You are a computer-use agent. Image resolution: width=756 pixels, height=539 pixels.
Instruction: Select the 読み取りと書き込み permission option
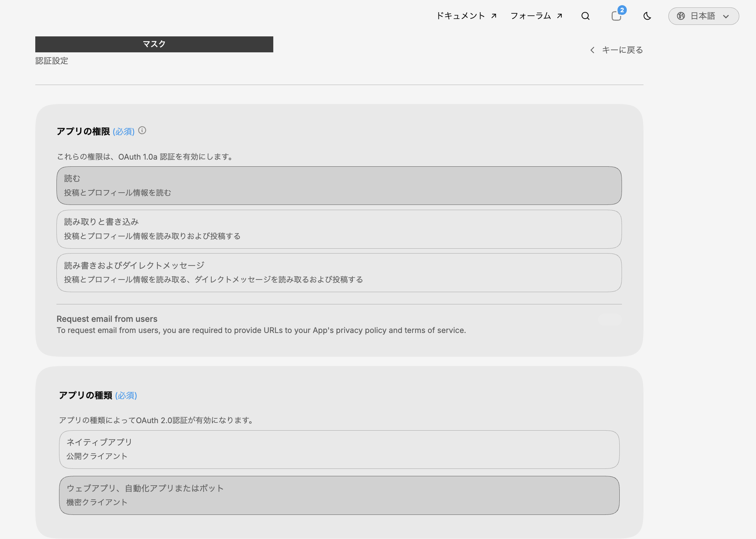[339, 229]
